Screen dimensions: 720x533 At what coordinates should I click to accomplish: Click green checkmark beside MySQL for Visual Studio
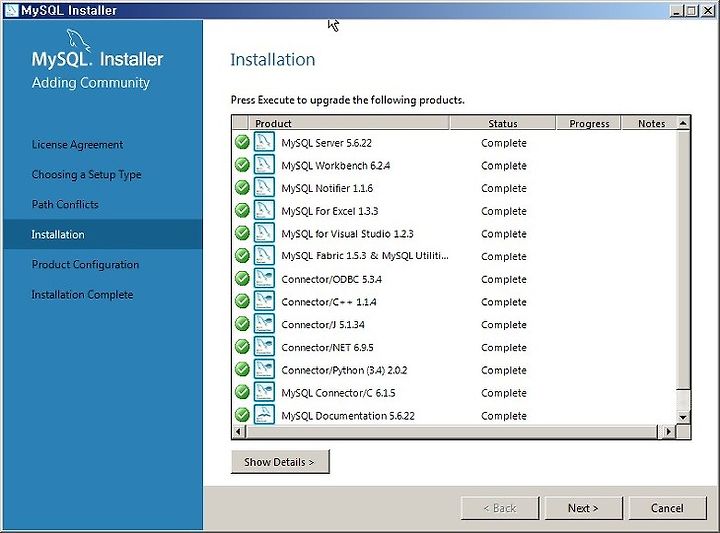[x=242, y=233]
